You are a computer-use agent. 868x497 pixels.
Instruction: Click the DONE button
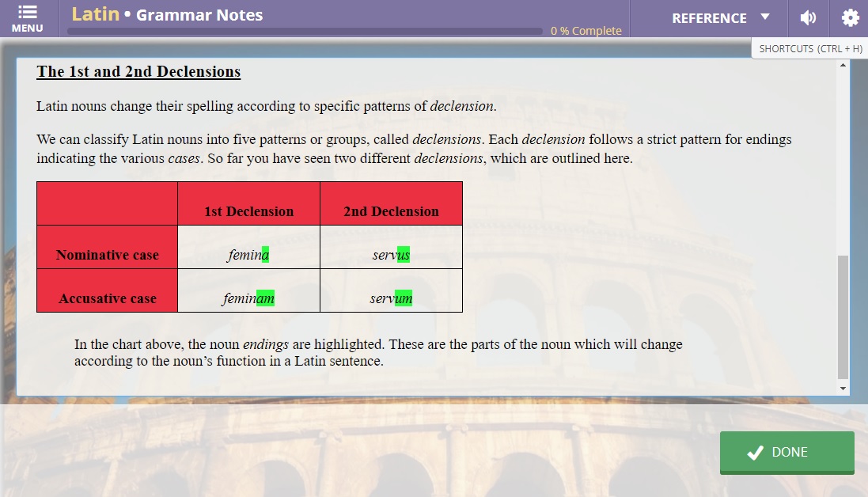(x=787, y=452)
